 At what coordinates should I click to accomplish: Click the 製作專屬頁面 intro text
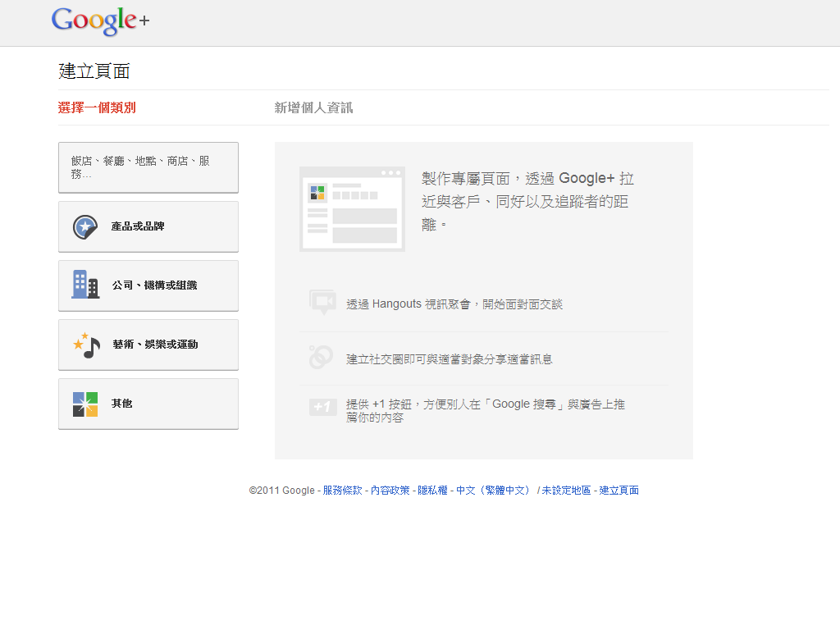[x=527, y=202]
